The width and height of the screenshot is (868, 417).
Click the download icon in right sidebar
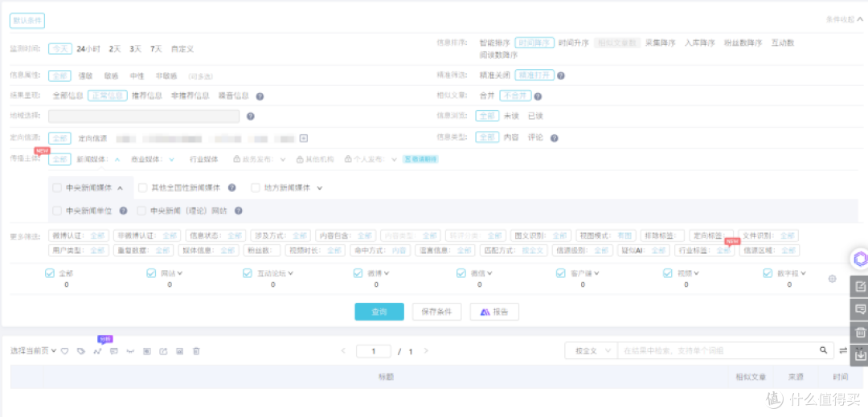[860, 356]
